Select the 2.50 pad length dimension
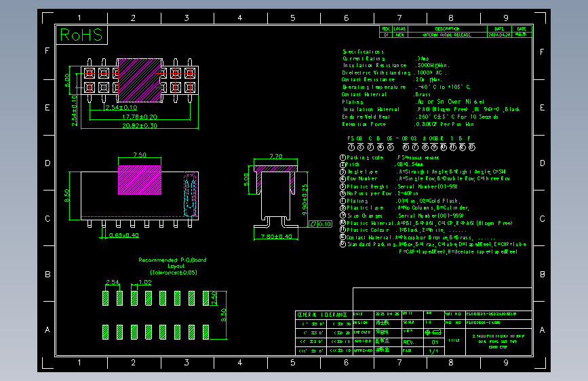Image resolution: width=588 pixels, height=381 pixels. pyautogui.click(x=214, y=298)
